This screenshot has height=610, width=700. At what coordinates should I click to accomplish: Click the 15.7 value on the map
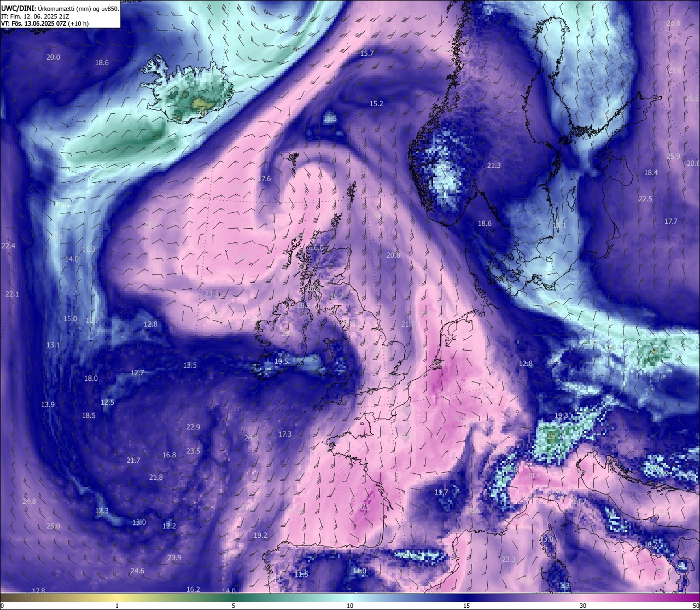pyautogui.click(x=367, y=54)
